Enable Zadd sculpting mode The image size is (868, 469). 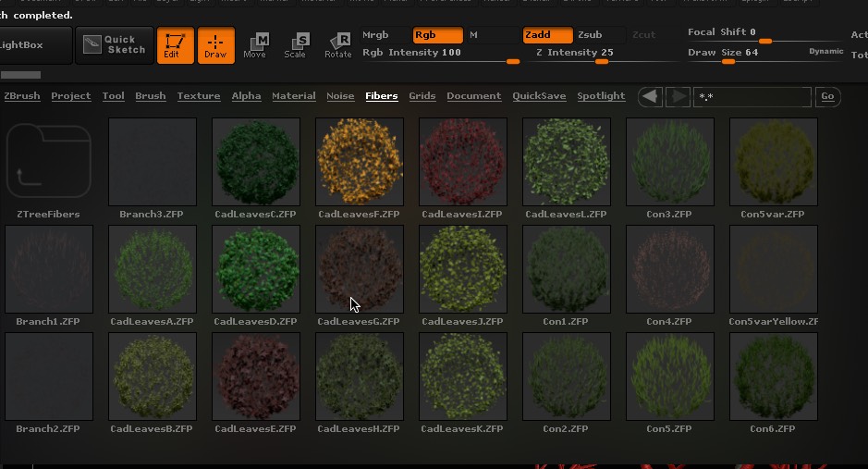pyautogui.click(x=546, y=35)
